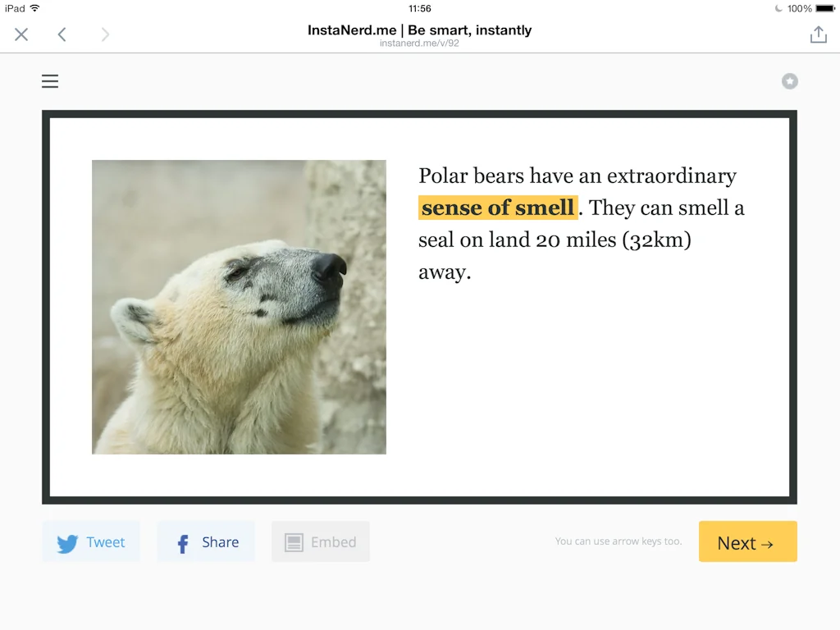Click the forward navigation chevron

pyautogui.click(x=103, y=34)
